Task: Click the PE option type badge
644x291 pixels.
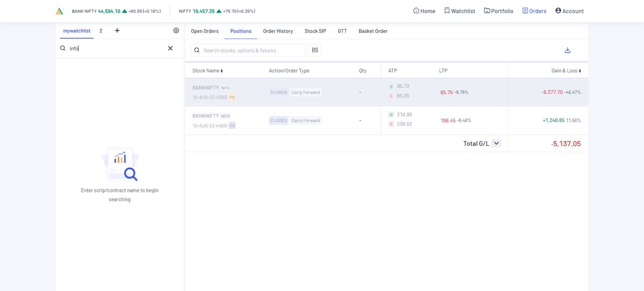Action: (x=232, y=98)
